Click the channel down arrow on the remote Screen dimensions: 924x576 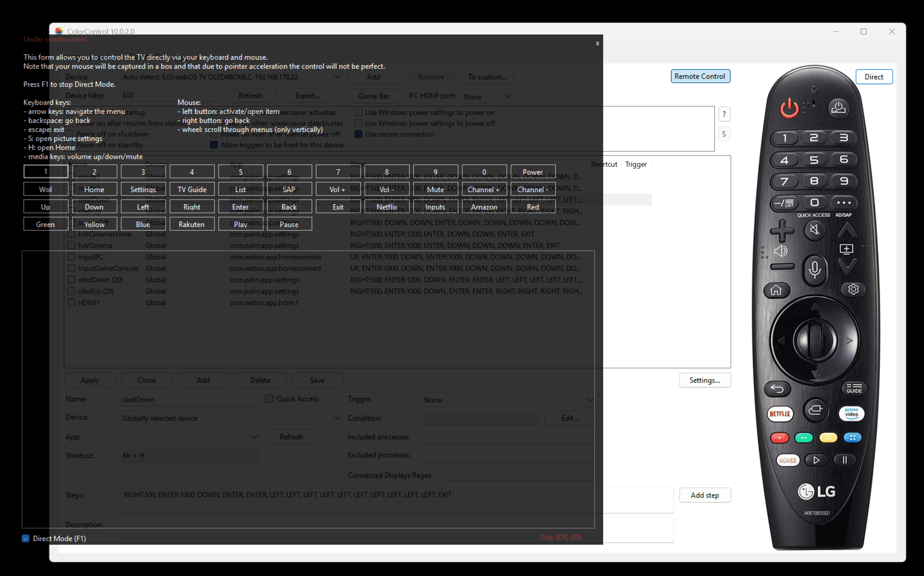click(x=847, y=266)
